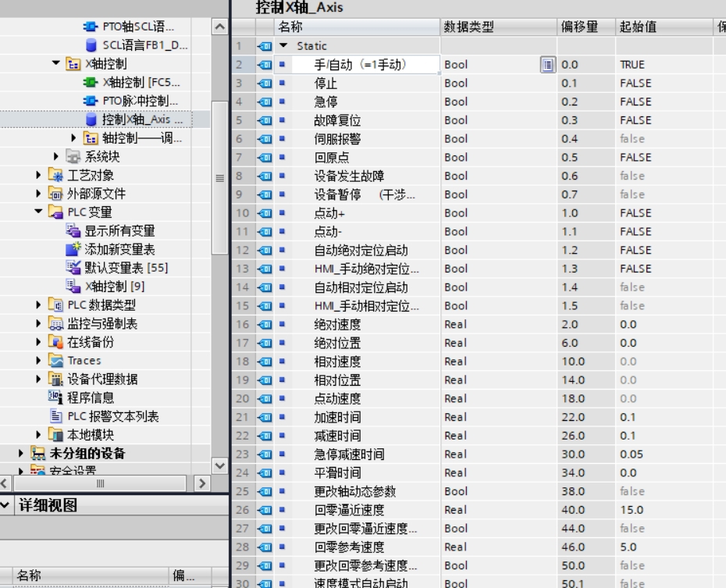Click the X轴控制 group folder icon
The width and height of the screenshot is (726, 588).
(73, 64)
